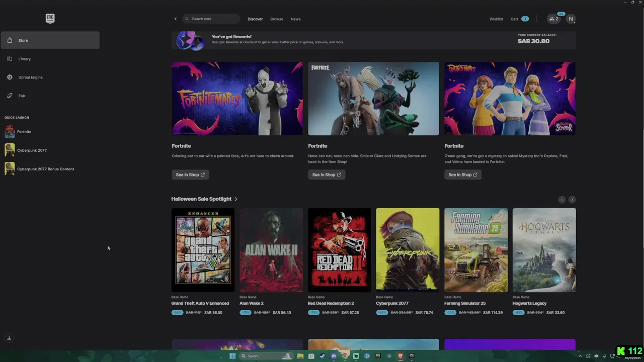Open File Explorer from the taskbar

coord(300,356)
